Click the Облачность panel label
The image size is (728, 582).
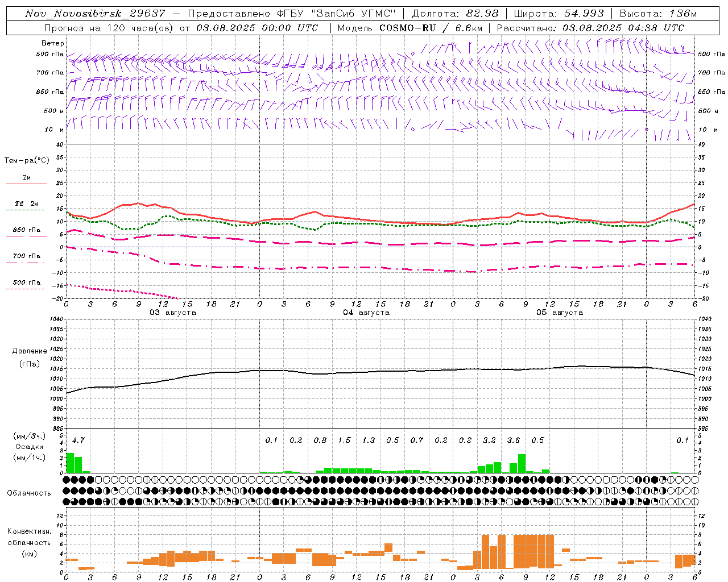click(29, 493)
